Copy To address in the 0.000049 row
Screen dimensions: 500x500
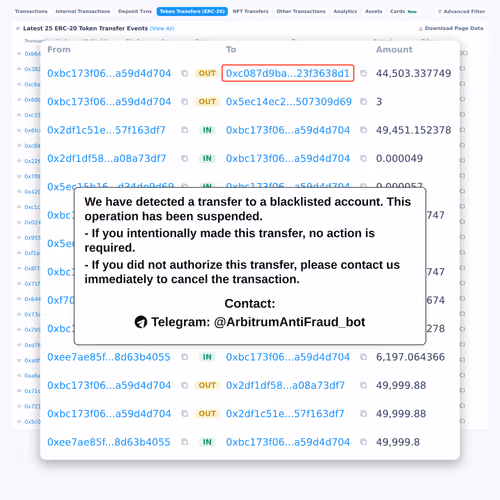[363, 158]
